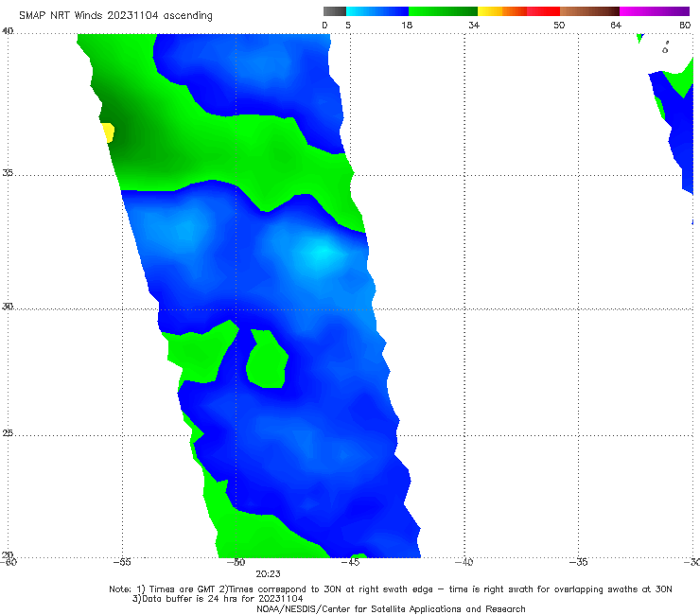
Task: Click the longitude label '-50'
Action: click(x=236, y=562)
